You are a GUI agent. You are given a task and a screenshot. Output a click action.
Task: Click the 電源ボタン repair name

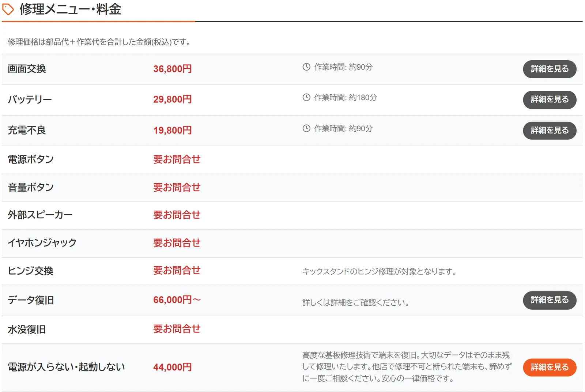[x=31, y=159]
